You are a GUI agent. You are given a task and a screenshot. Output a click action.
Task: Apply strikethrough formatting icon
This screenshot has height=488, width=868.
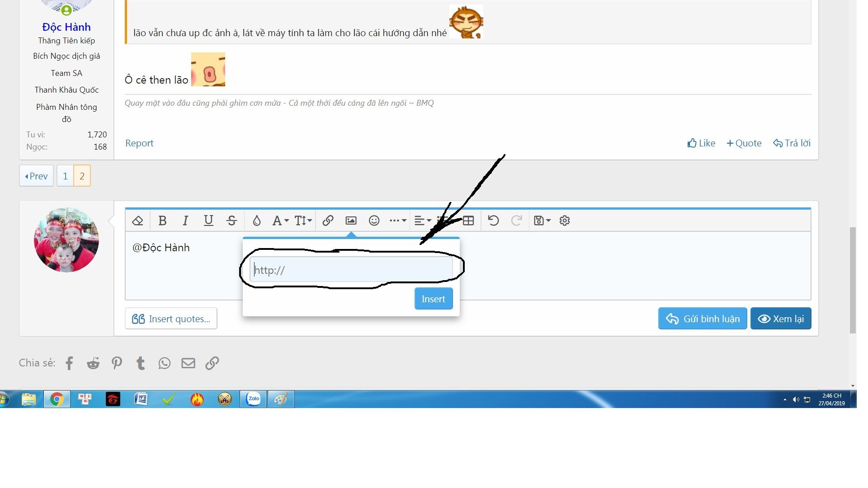231,221
